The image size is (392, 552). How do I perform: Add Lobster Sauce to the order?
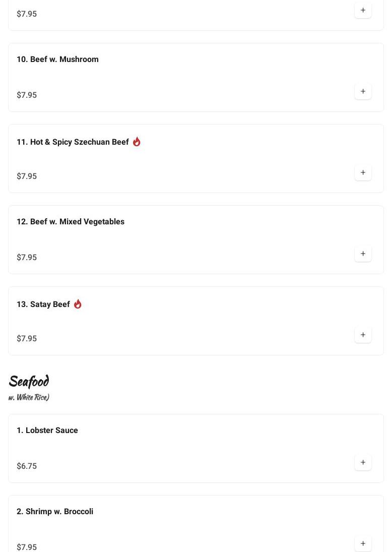(x=363, y=462)
